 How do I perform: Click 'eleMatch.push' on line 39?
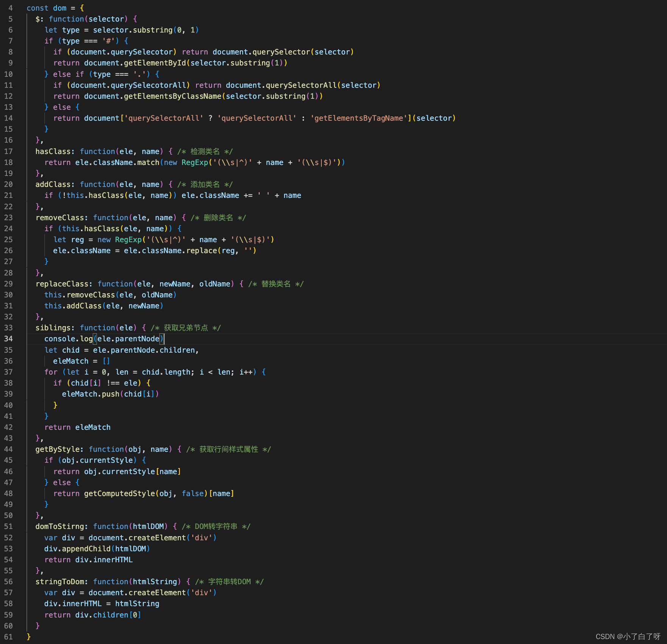91,394
